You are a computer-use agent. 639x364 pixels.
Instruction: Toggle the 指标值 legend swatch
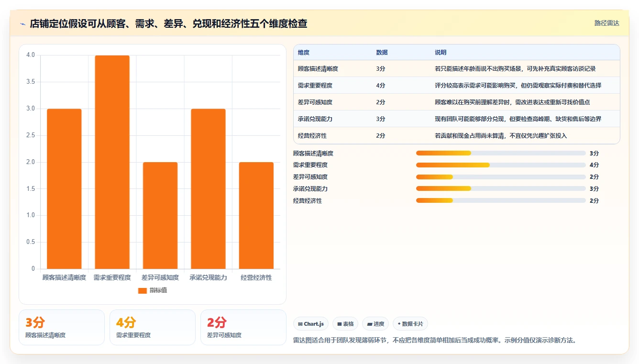point(142,290)
